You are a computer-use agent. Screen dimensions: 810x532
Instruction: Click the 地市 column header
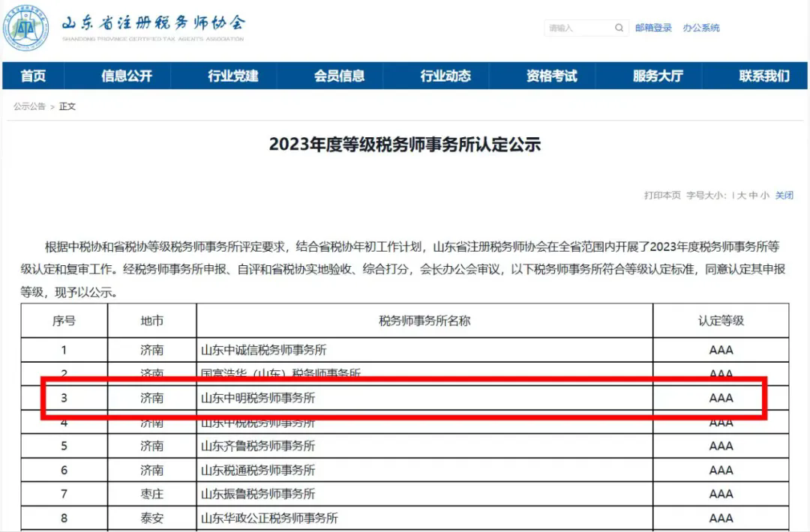[x=151, y=321]
